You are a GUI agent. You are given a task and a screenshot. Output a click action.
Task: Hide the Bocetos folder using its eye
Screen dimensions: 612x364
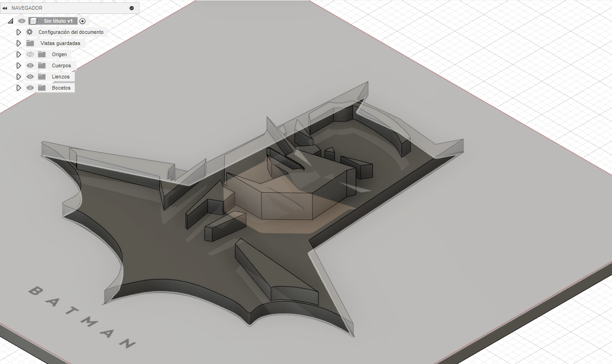(30, 88)
